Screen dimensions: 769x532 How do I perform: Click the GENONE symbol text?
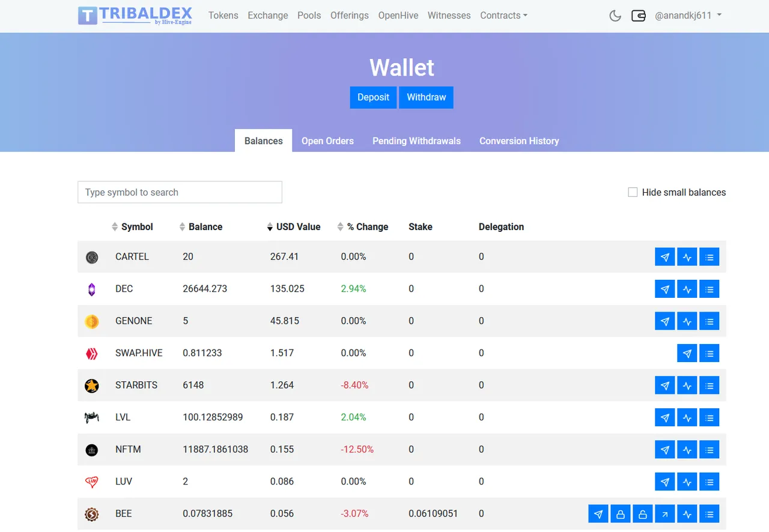coord(134,321)
